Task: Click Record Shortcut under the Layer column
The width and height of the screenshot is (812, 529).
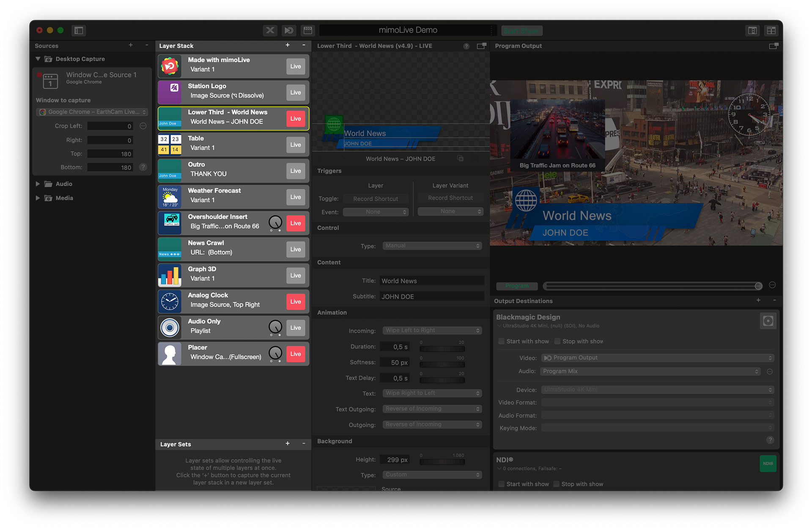Action: click(376, 198)
